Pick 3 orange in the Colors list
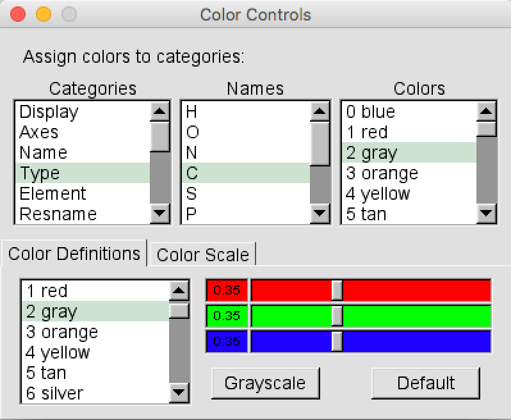511x420 pixels. tap(382, 173)
